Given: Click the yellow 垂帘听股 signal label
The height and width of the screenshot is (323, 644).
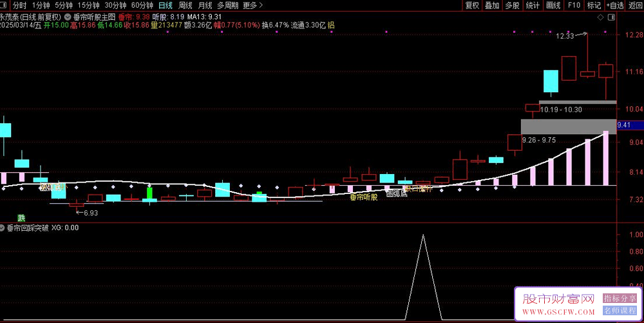Looking at the screenshot, I should pyautogui.click(x=363, y=197).
